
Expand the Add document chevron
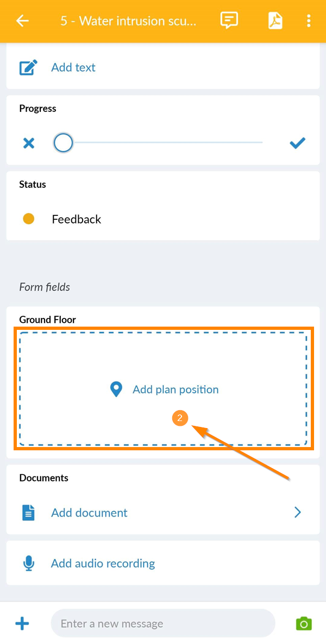[297, 513]
